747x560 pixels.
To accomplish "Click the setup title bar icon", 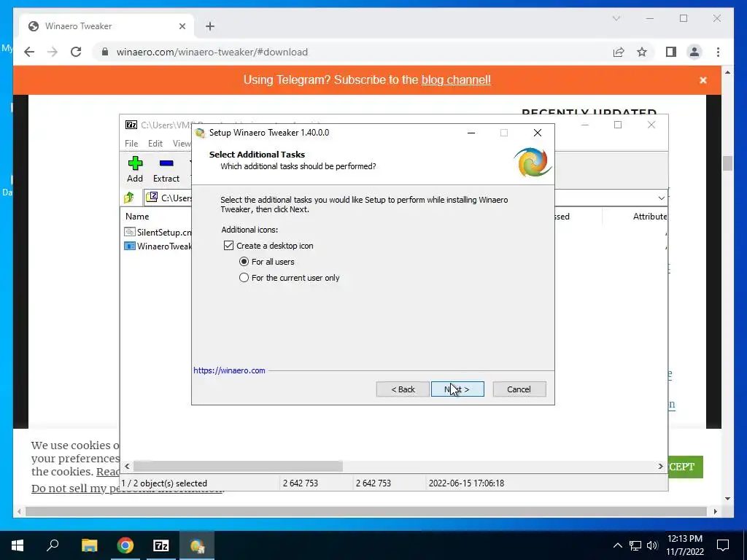I will pos(201,133).
